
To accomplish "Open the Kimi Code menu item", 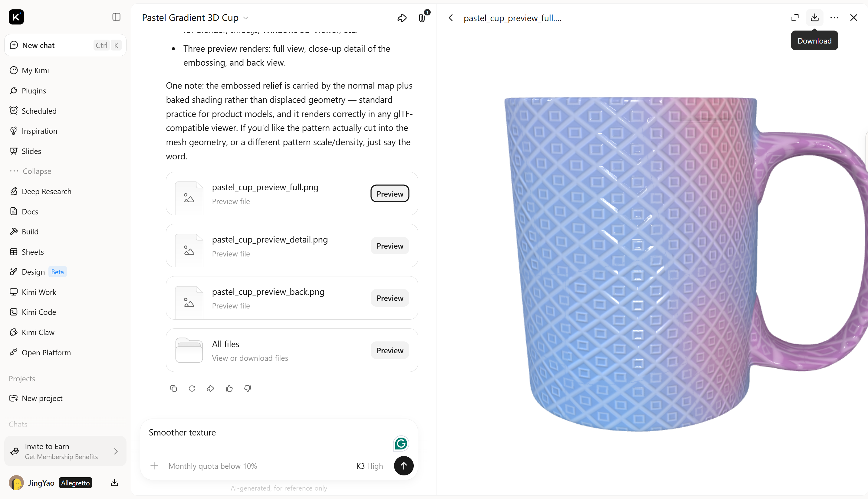I will point(38,312).
